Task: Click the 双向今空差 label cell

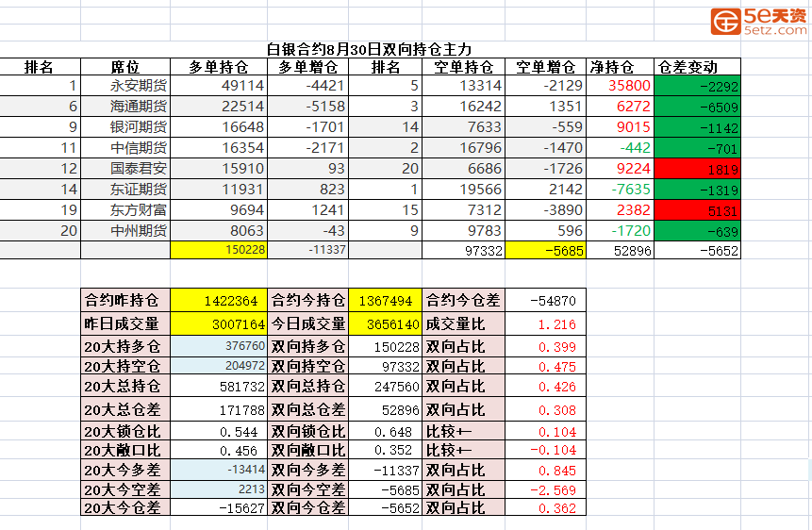Action: (308, 489)
